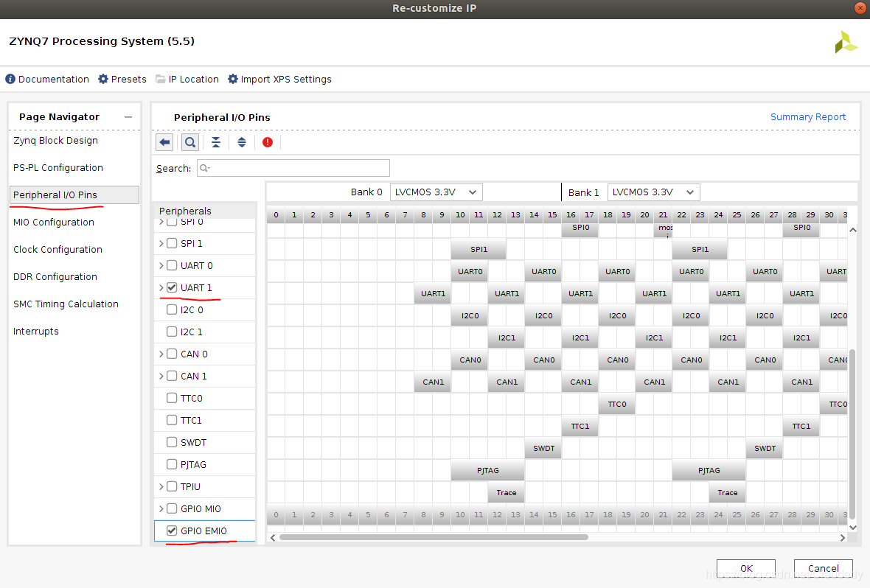Enable the CAN 1 checkbox
The height and width of the screenshot is (588, 870).
[x=172, y=376]
